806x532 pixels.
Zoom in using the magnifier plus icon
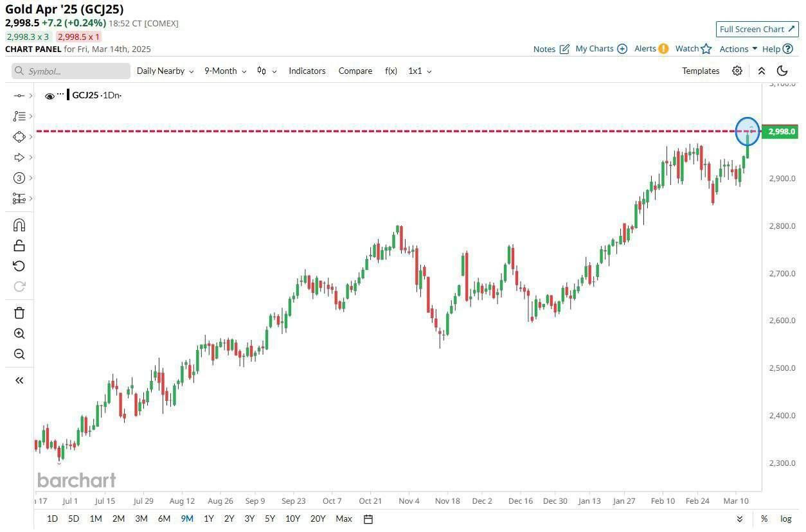tap(19, 333)
